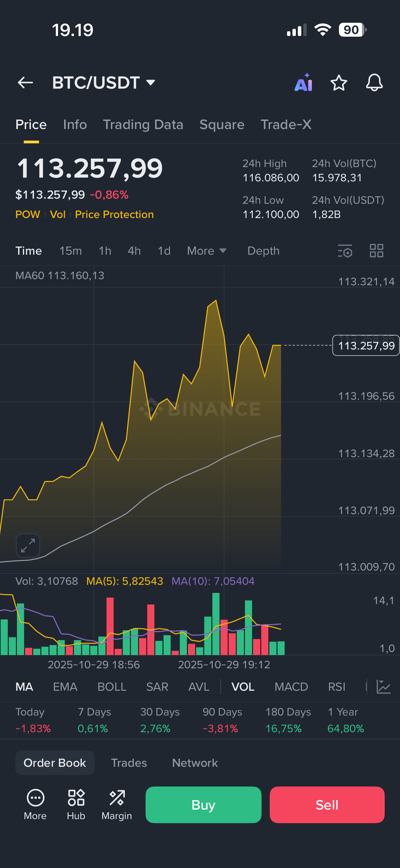
Task: Open the Trading Data tab
Action: point(143,125)
